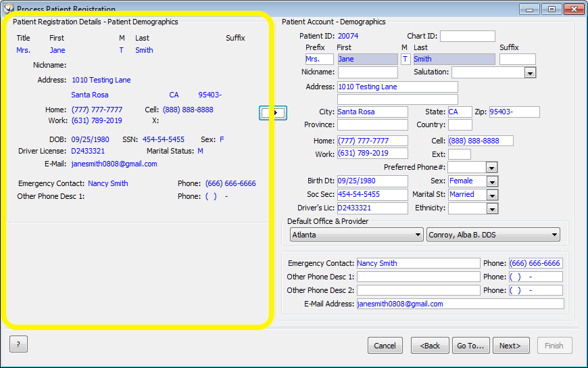The height and width of the screenshot is (368, 588).
Task: Click the Last name field with Smith
Action: [454, 59]
